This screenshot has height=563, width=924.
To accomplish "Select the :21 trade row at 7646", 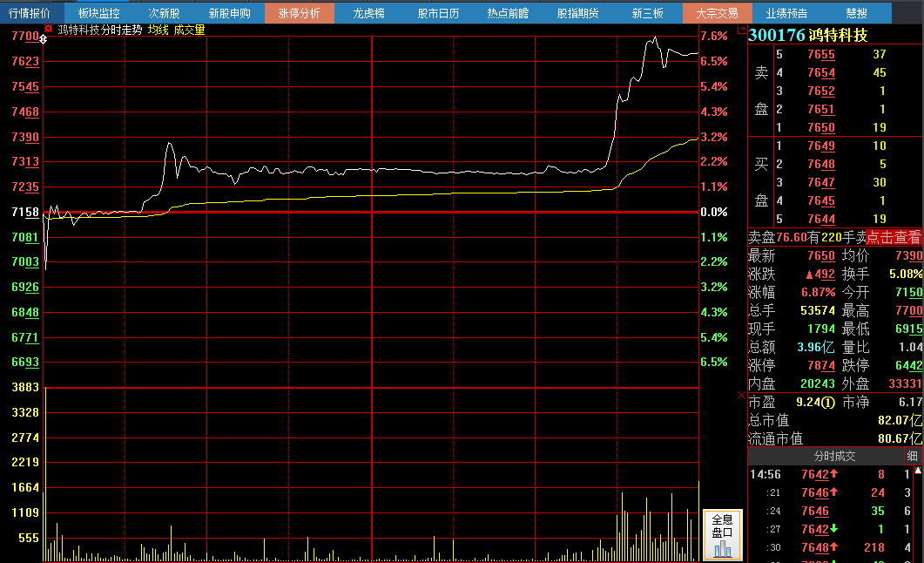I will (x=831, y=493).
